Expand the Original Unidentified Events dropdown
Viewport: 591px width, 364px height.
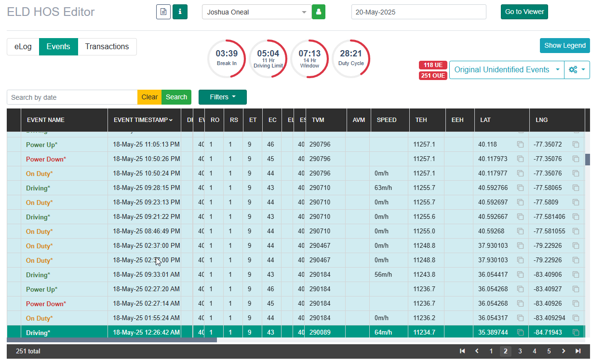pos(507,70)
